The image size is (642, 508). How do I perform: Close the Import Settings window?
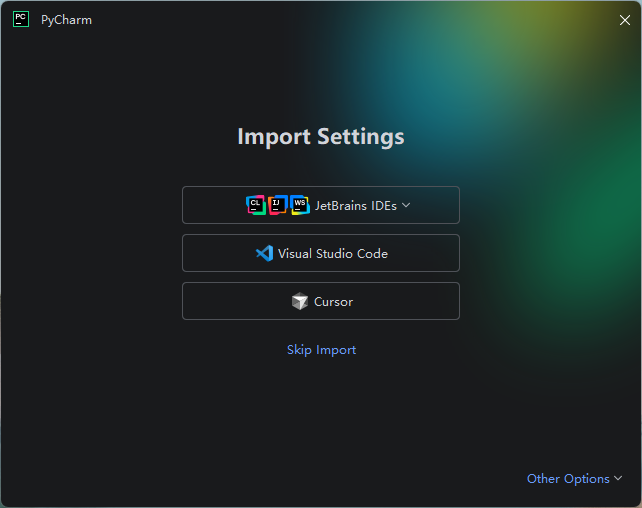click(624, 20)
